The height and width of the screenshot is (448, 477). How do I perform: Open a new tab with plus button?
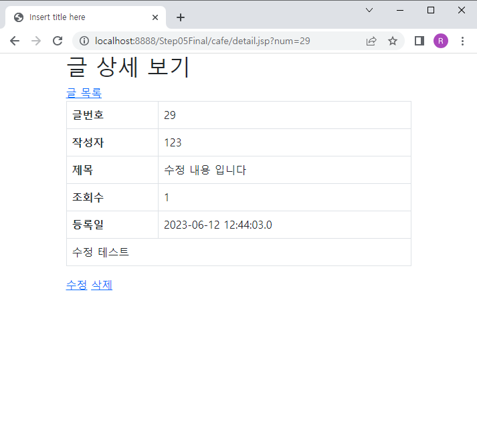(181, 17)
